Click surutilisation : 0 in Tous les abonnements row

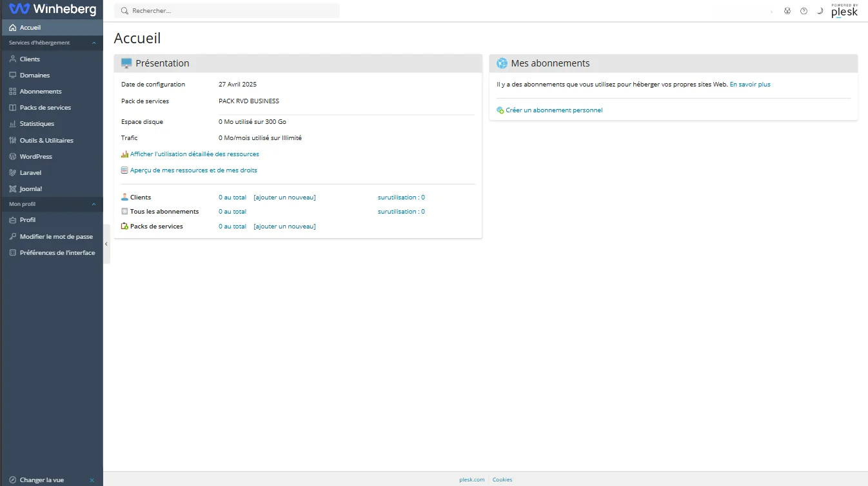coord(401,212)
